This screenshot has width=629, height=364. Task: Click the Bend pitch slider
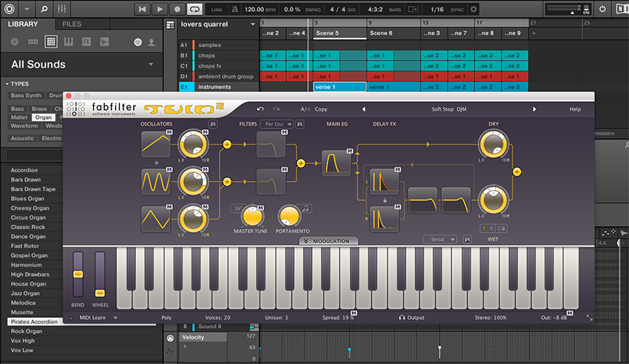78,275
